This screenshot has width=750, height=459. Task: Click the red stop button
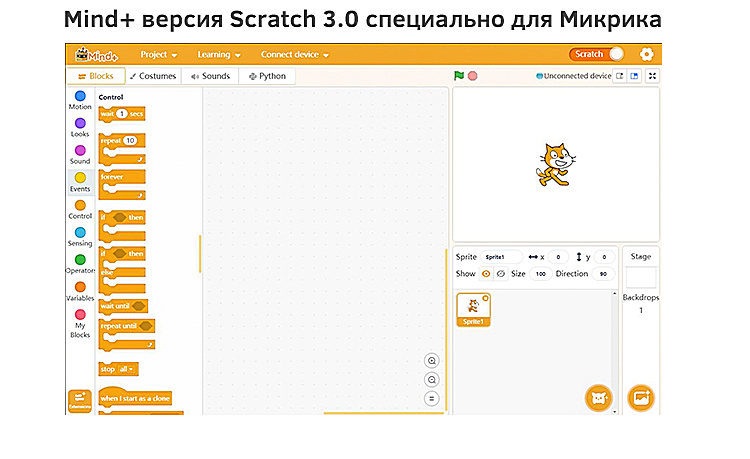tap(473, 76)
